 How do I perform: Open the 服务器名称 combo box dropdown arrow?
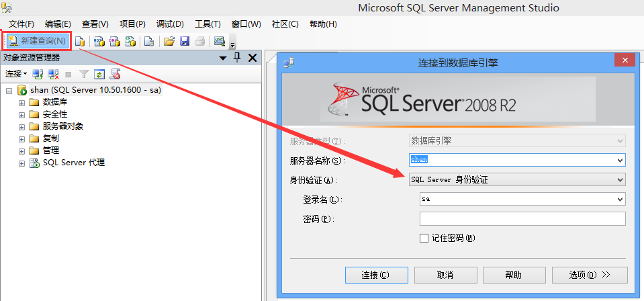coord(620,161)
